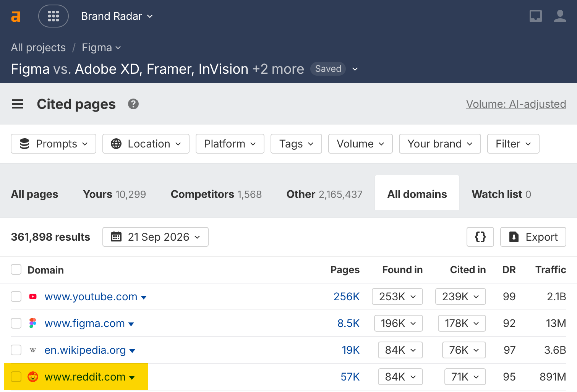Click the YouTube favicon
The image size is (577, 392).
[33, 296]
